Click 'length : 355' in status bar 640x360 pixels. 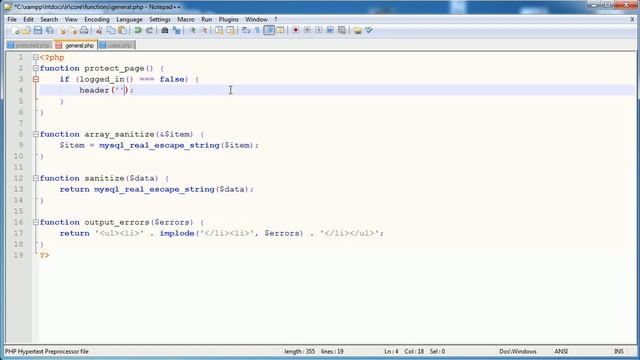[300, 351]
